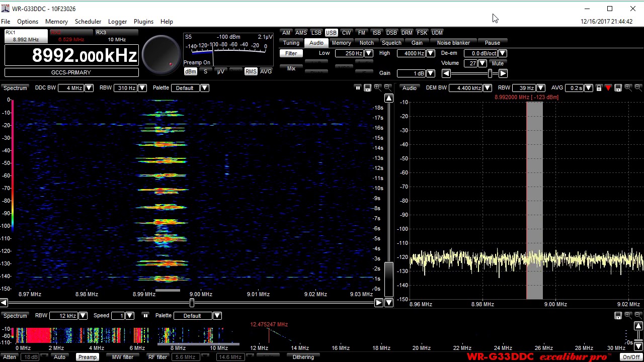
Task: Click the Mute button
Action: tap(498, 63)
